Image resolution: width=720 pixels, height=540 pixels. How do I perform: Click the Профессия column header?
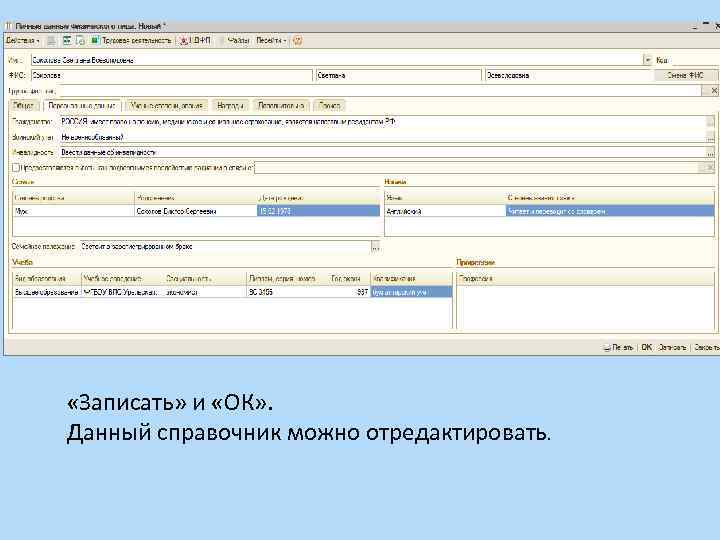585,279
